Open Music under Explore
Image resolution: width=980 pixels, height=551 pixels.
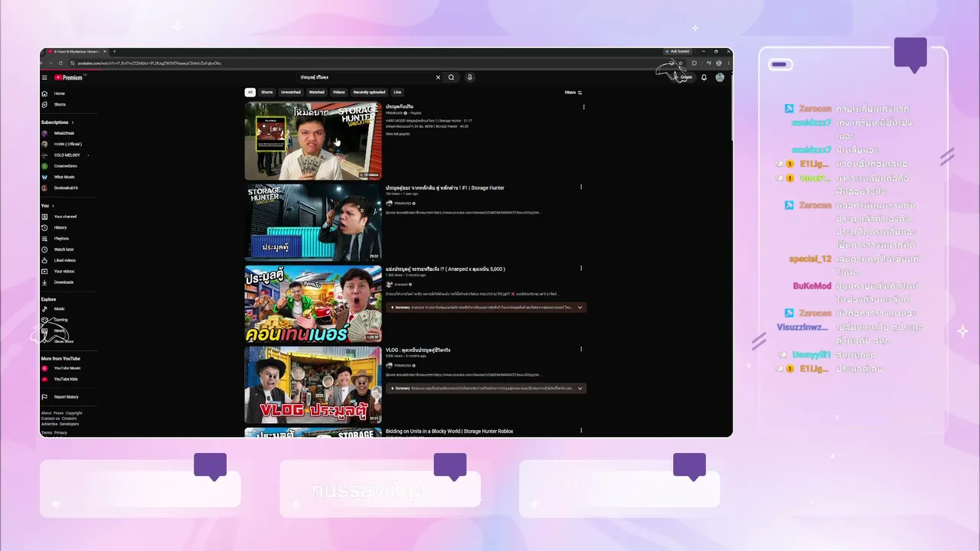[59, 308]
